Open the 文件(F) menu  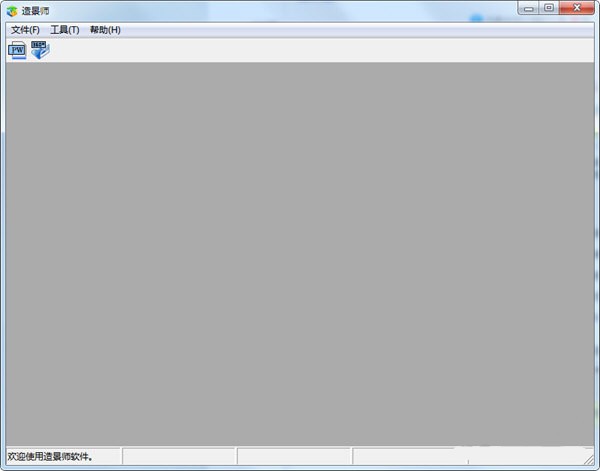[x=25, y=30]
